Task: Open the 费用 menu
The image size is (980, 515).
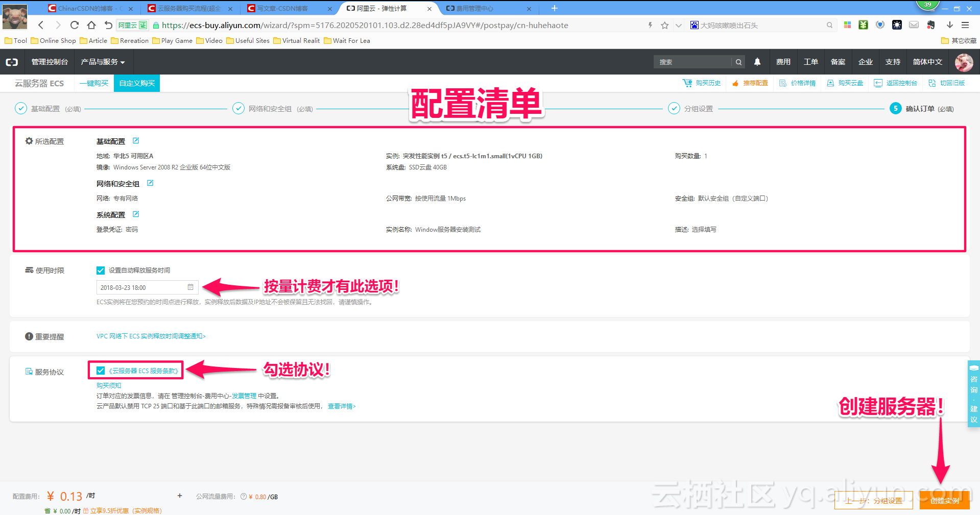Action: (x=783, y=62)
